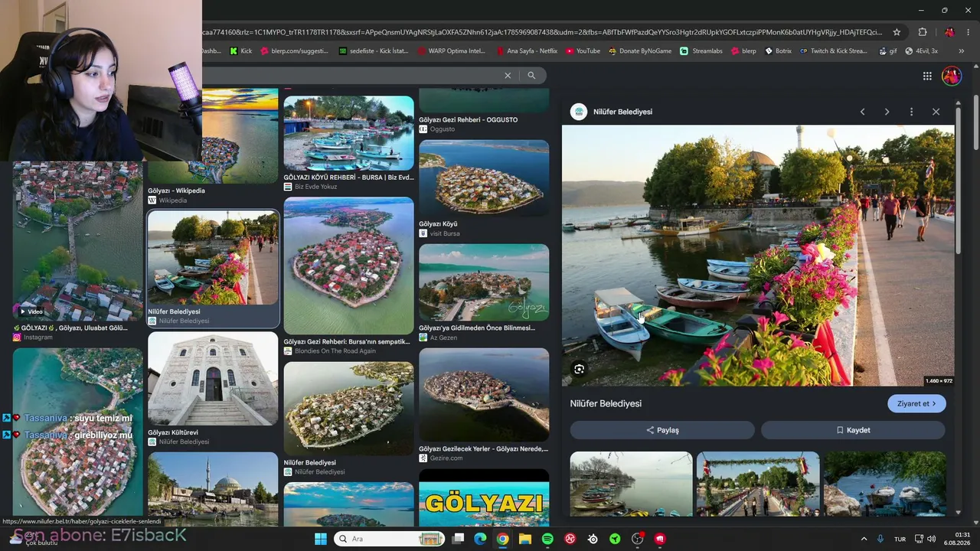
Task: Open the WARP Optima Intel... bookmark
Action: [x=452, y=51]
